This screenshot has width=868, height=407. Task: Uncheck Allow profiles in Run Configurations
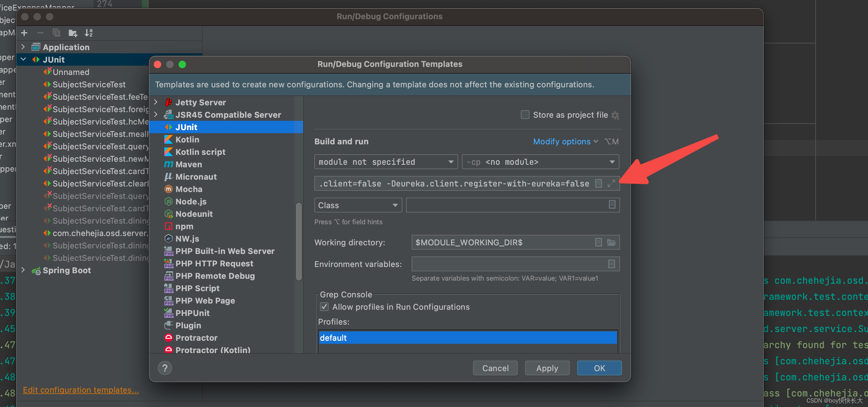pos(324,307)
